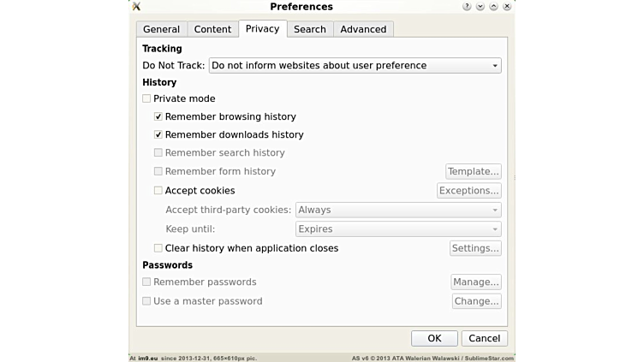Click the Cancel button
Screen dimensions: 644x362
[484, 338]
